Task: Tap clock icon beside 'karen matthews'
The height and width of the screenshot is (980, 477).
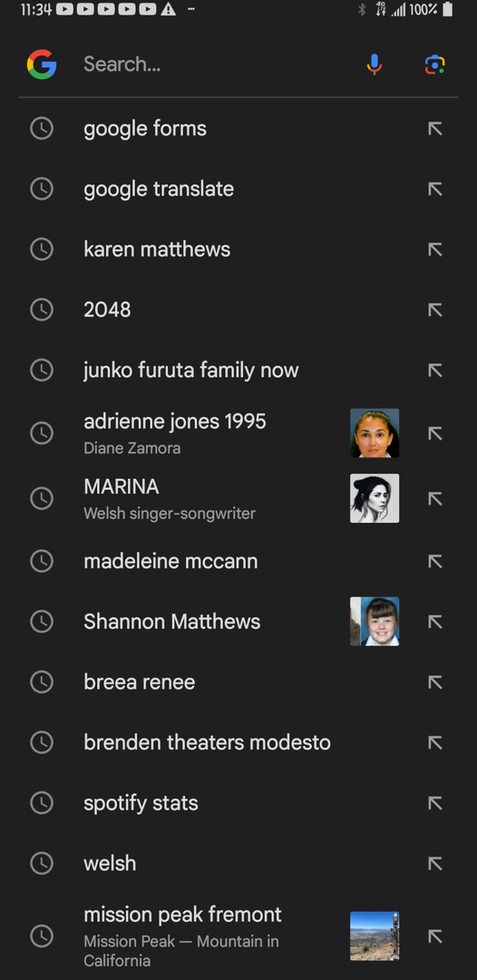Action: [42, 250]
